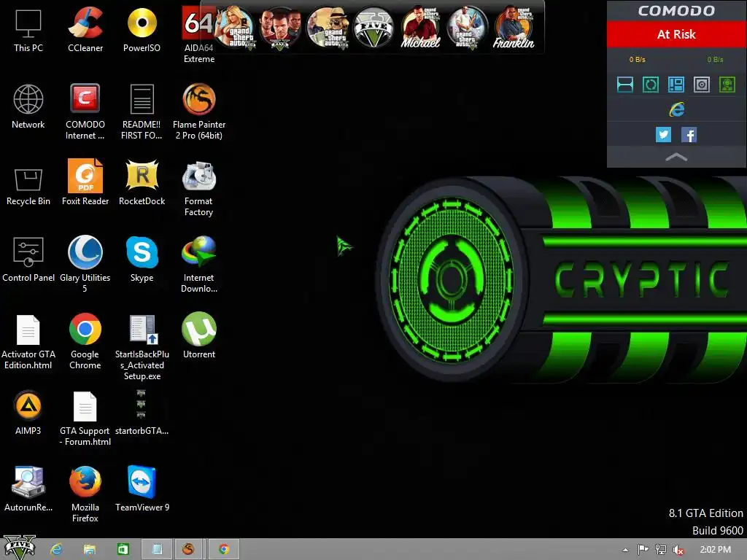Show hidden tray icons arrow
The height and width of the screenshot is (560, 747).
pos(625,550)
